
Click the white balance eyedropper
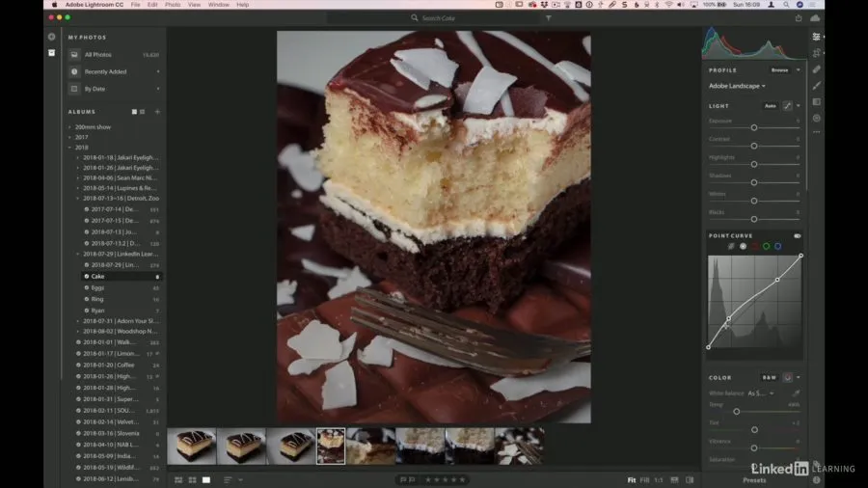[797, 393]
